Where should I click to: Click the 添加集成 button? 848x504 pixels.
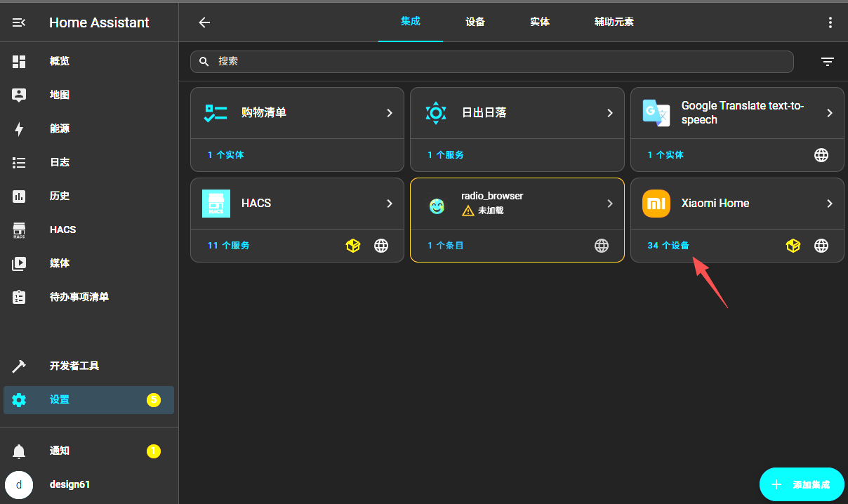(x=802, y=484)
